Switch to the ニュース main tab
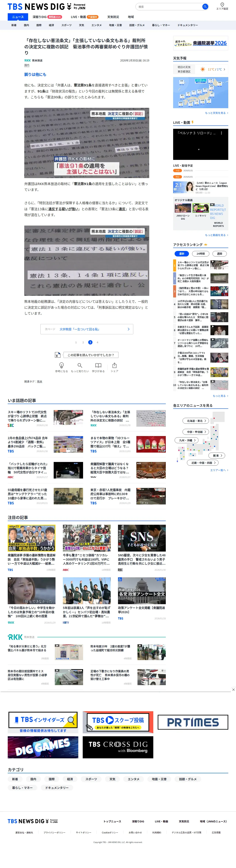This screenshot has width=236, height=868. point(18,17)
